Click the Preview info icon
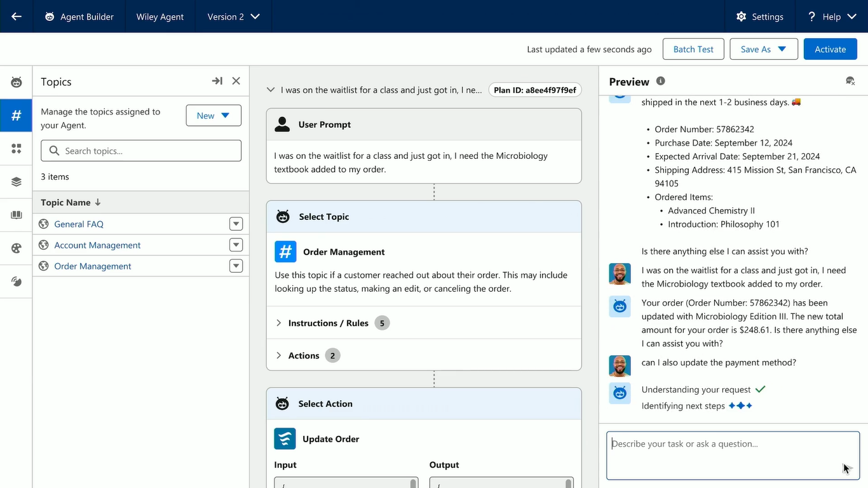 click(660, 81)
